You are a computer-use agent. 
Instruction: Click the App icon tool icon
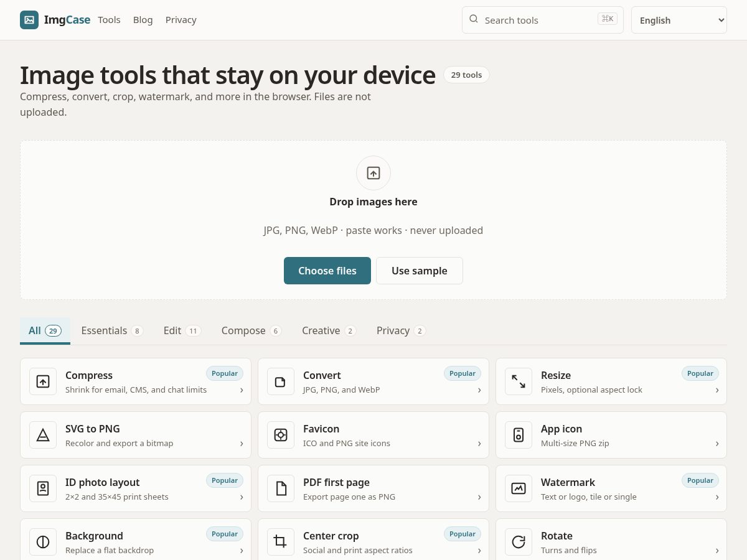click(519, 435)
